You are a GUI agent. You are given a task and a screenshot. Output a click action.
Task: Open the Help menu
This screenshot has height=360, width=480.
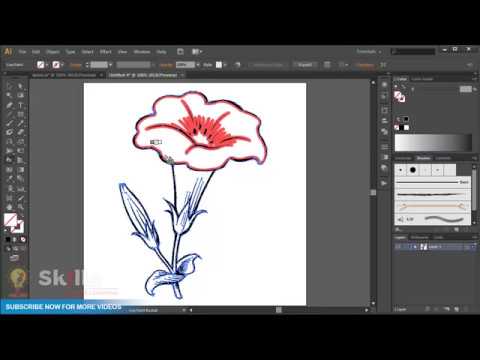161,52
